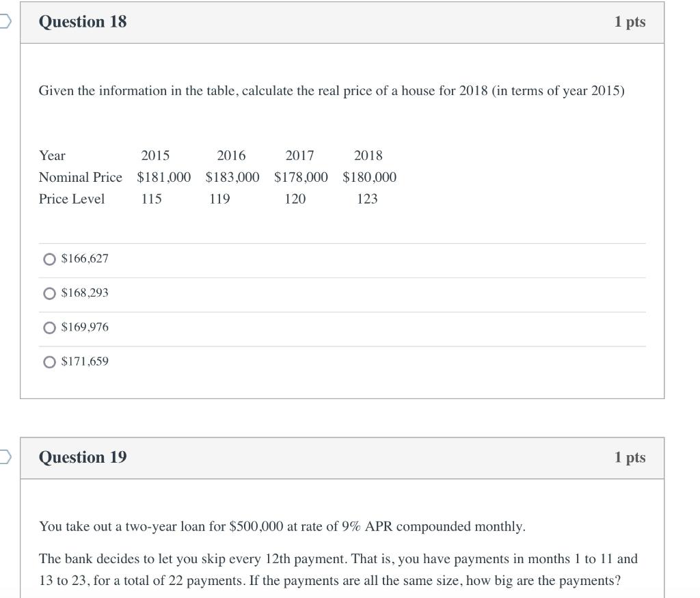
Task: Click the divider line above answer choices
Action: tap(342, 241)
